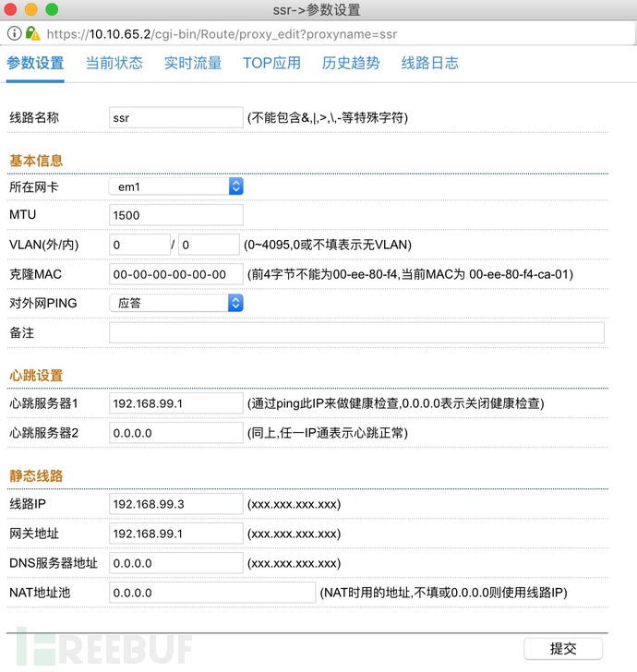Screen dimensions: 637x672
Task: Click the MTU field with 1500
Action: click(x=176, y=215)
